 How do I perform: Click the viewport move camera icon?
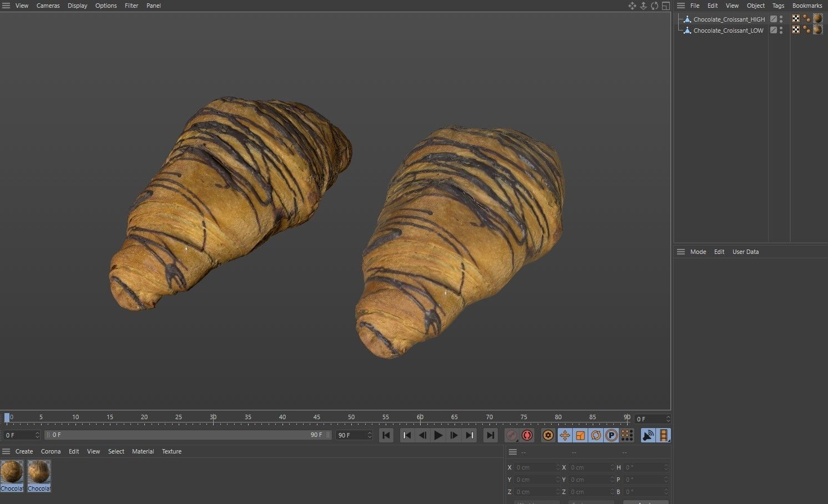[x=632, y=6]
